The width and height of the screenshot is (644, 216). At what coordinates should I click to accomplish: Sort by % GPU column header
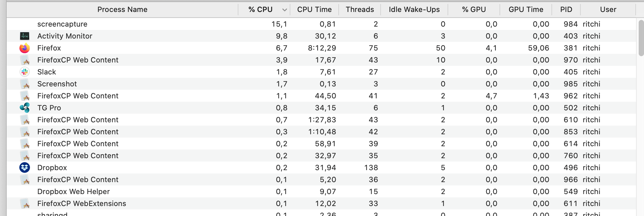pos(474,10)
